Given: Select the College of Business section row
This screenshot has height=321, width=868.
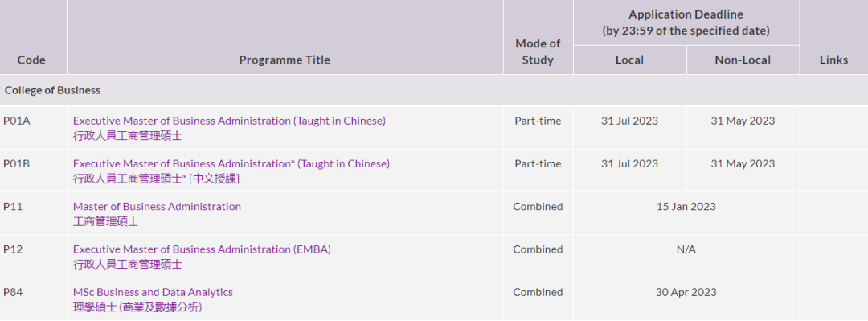Looking at the screenshot, I should [x=434, y=90].
